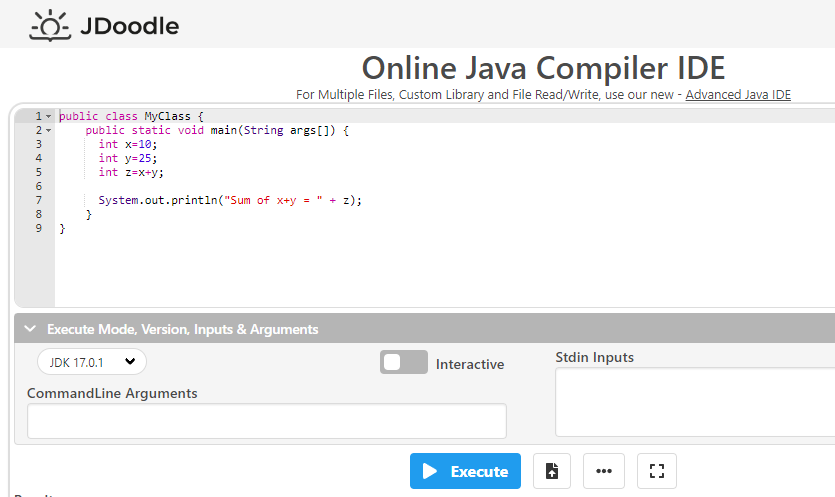The width and height of the screenshot is (835, 497).
Task: Click the 'Stdin Inputs' label
Action: click(x=594, y=357)
